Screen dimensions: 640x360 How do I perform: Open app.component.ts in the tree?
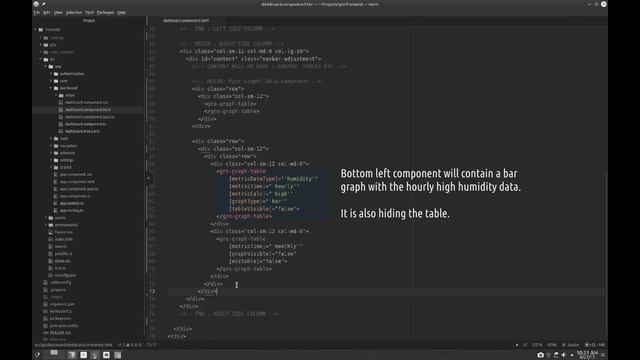tap(75, 196)
